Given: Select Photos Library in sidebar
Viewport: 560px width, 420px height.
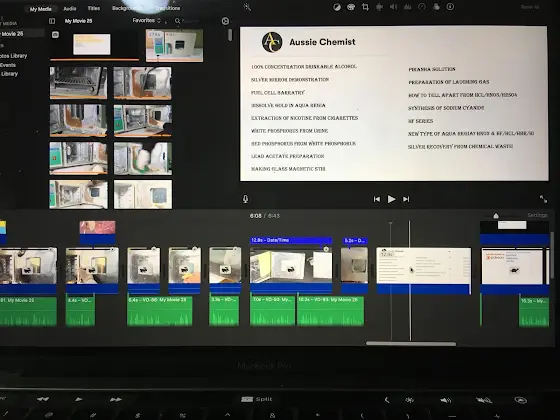Looking at the screenshot, I should [x=14, y=56].
